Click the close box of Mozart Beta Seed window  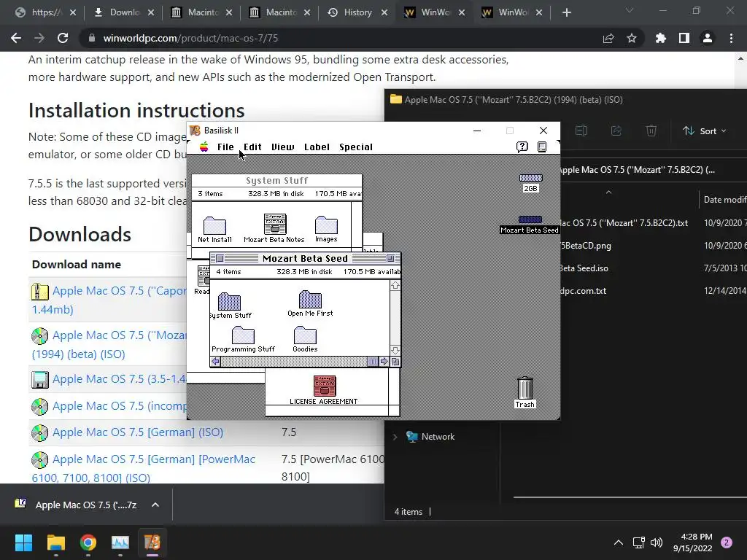point(220,258)
